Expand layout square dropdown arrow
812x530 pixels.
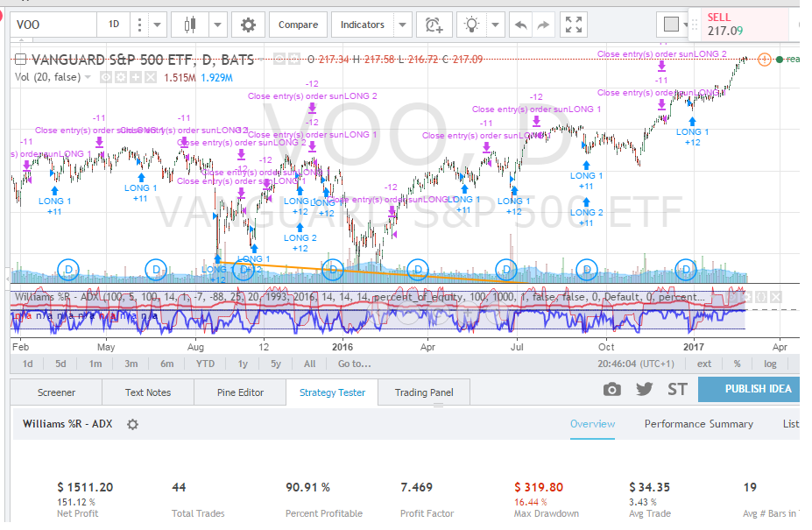click(x=685, y=25)
